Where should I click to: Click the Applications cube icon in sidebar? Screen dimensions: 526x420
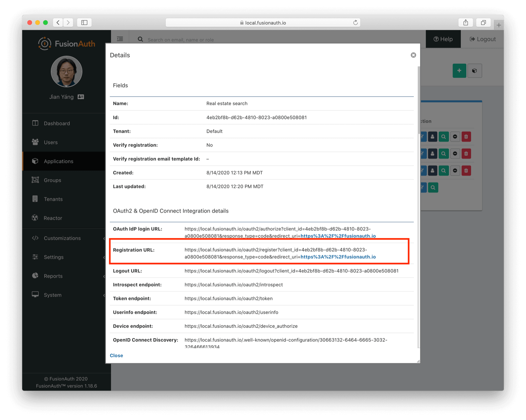point(35,161)
